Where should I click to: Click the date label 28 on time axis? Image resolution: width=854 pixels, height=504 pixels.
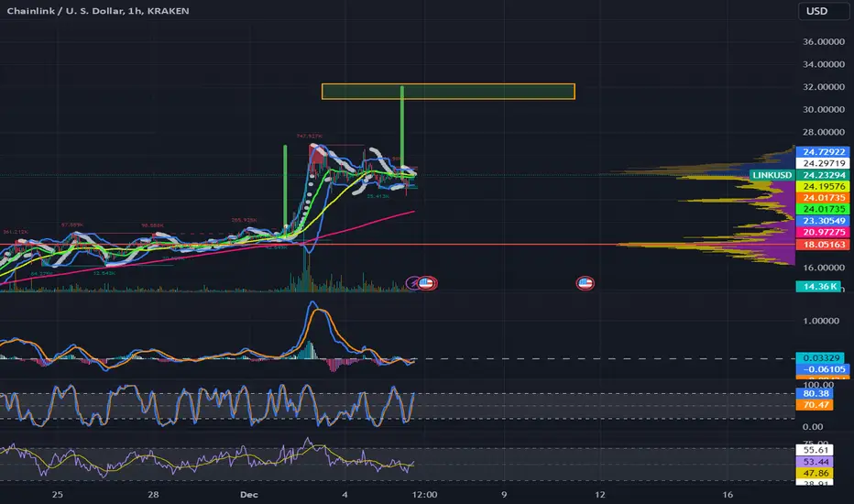pyautogui.click(x=154, y=495)
